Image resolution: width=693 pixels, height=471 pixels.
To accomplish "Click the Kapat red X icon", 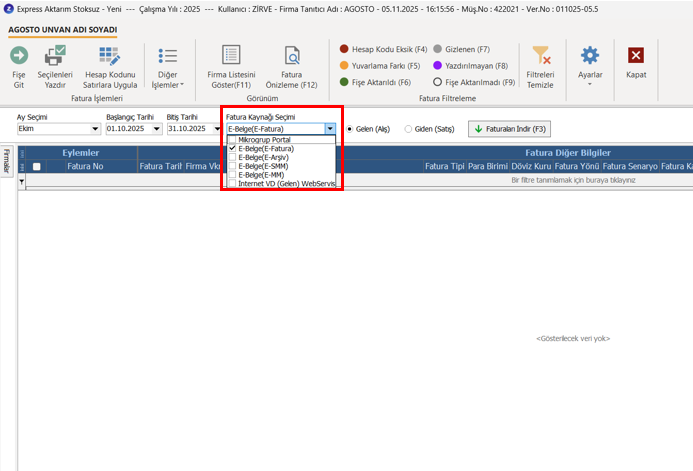I will [636, 56].
